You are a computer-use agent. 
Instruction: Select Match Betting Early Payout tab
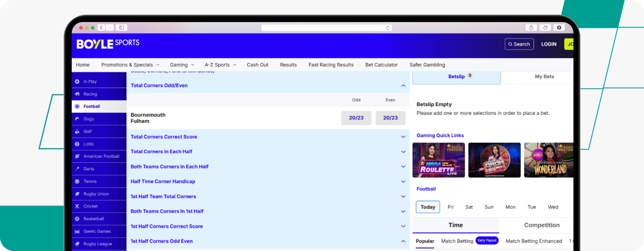[x=470, y=241]
